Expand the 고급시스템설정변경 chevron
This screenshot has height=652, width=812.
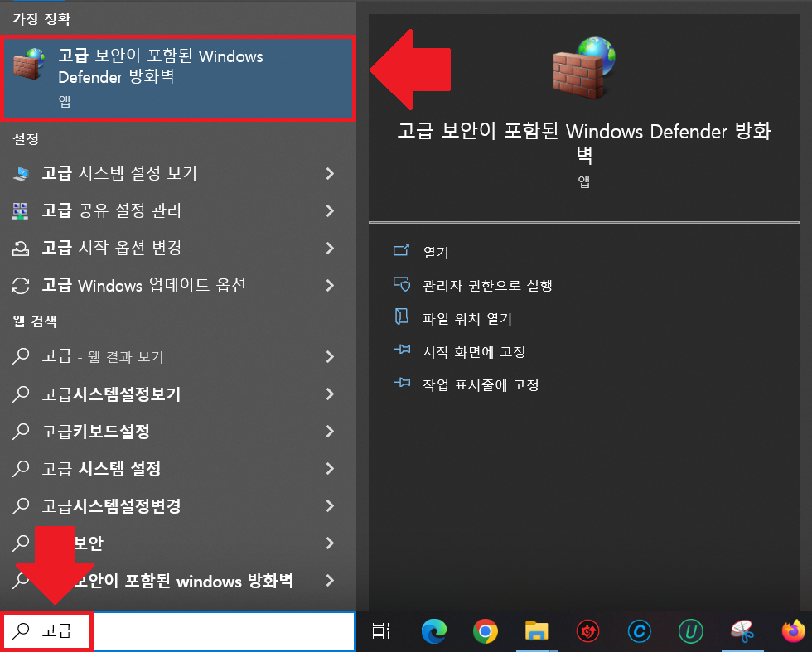coord(330,506)
